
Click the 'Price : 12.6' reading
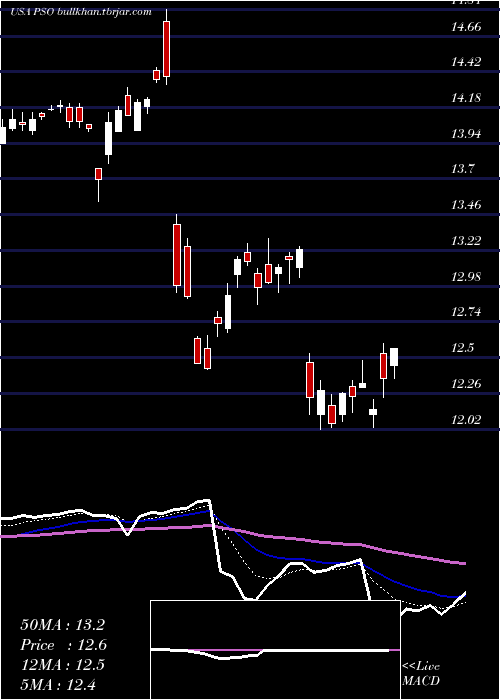coord(64,645)
